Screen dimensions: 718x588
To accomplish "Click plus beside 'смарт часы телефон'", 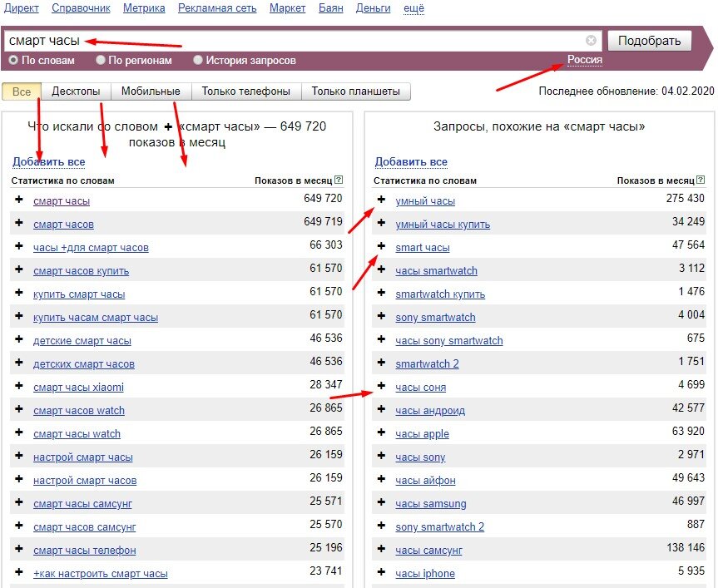I will point(19,549).
